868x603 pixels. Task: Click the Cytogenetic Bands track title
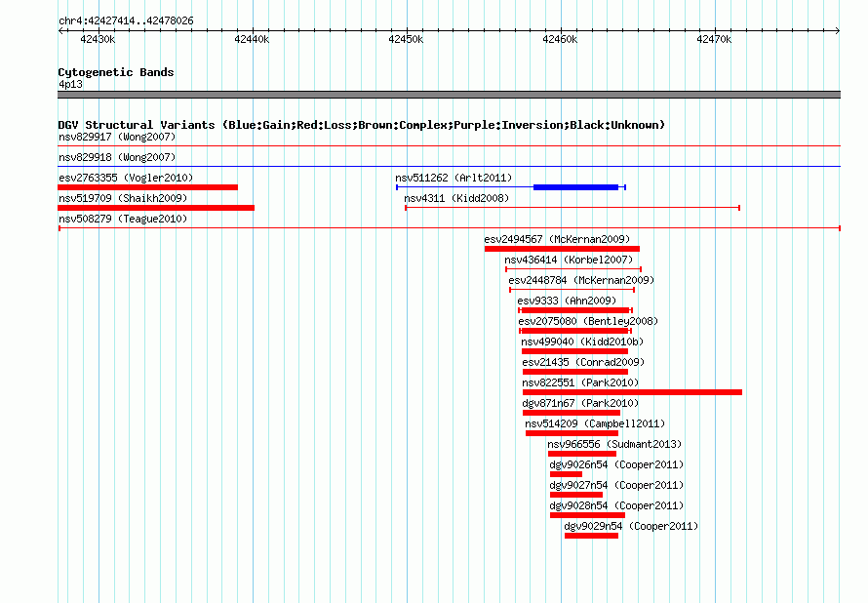116,72
